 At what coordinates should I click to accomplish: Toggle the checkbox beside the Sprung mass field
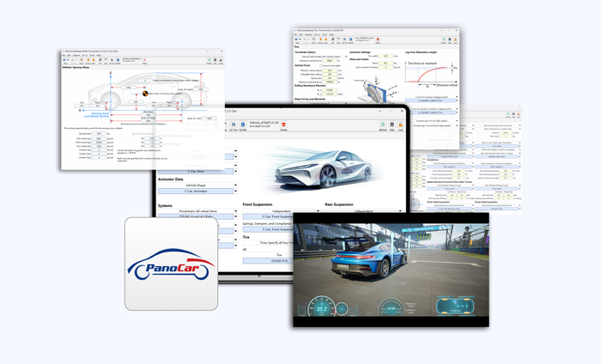pyautogui.click(x=134, y=134)
